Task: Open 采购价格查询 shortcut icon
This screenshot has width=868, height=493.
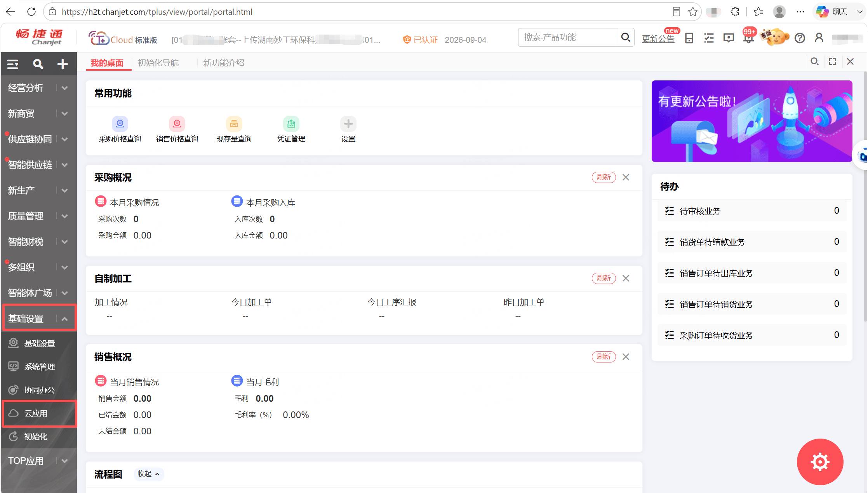Action: click(120, 124)
